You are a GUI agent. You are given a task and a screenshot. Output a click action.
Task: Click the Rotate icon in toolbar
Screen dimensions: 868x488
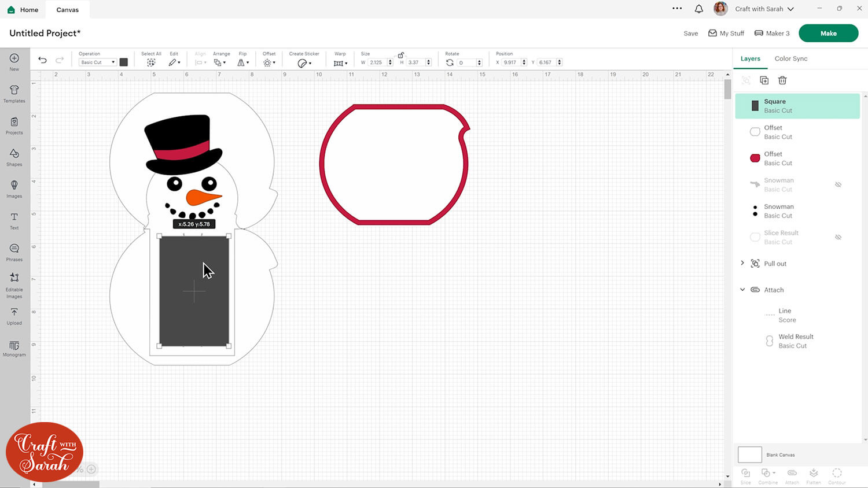[x=450, y=62]
